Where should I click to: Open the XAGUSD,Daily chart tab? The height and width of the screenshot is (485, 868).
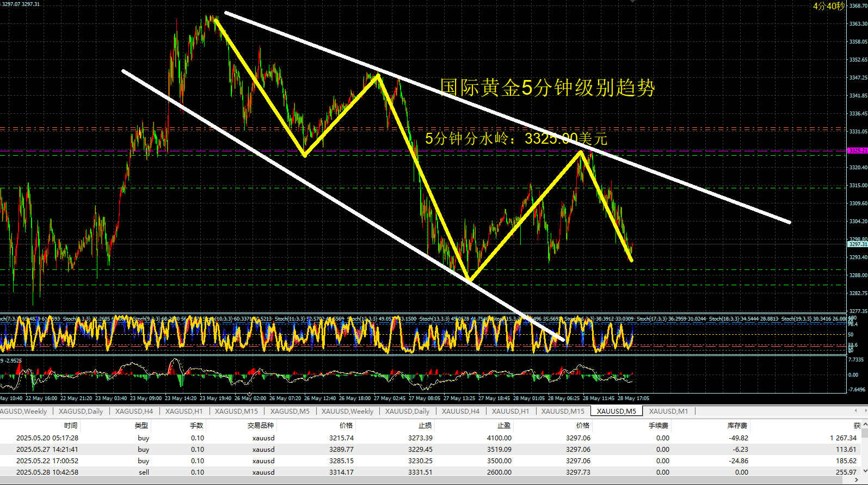coord(81,412)
